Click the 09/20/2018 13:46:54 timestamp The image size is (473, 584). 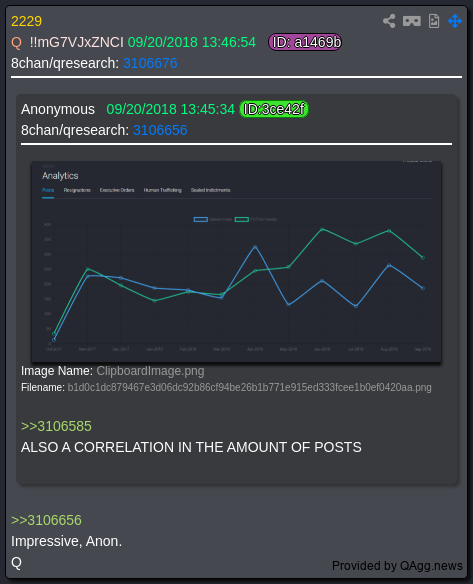[192, 42]
